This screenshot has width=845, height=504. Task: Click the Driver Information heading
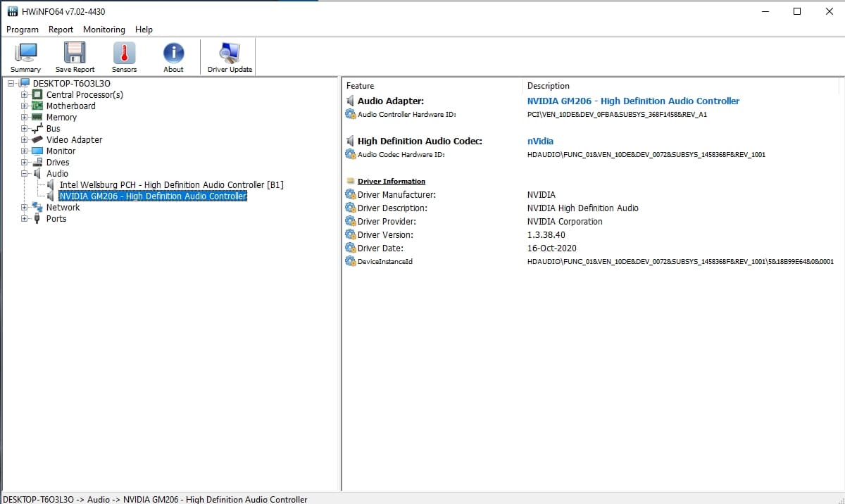pos(392,181)
